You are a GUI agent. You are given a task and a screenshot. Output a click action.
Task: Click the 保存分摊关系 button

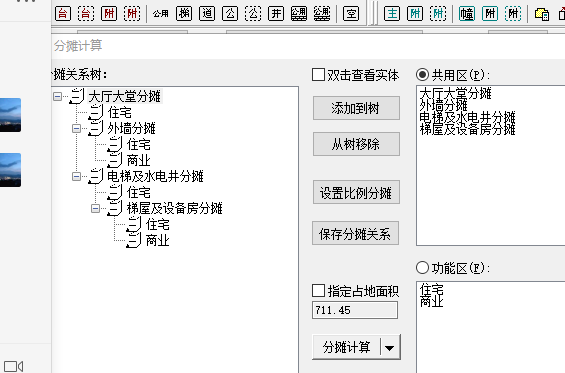point(355,233)
